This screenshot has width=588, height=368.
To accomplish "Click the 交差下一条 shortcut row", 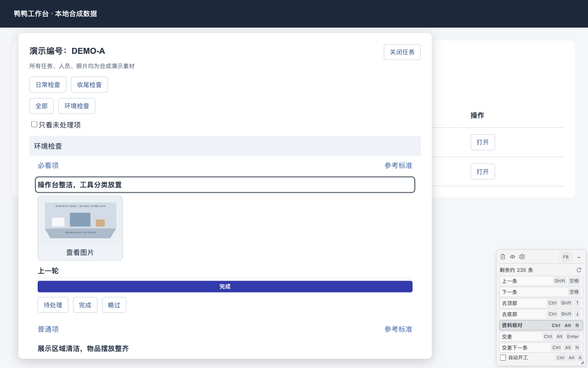I will tap(541, 348).
